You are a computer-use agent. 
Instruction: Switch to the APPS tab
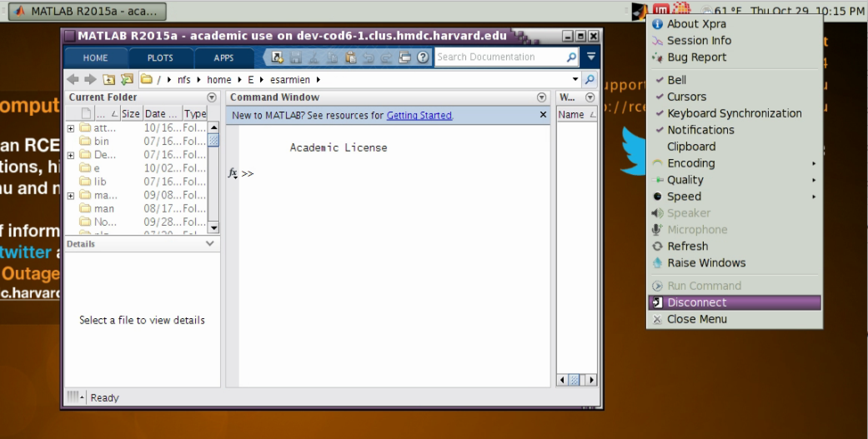224,58
